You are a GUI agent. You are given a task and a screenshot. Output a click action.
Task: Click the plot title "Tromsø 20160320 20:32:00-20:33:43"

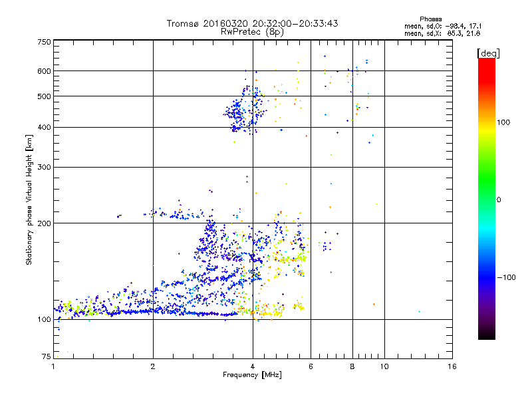tap(252, 23)
